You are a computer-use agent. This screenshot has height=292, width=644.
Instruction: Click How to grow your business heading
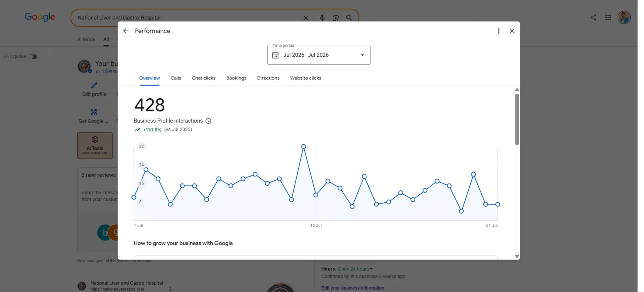(183, 243)
